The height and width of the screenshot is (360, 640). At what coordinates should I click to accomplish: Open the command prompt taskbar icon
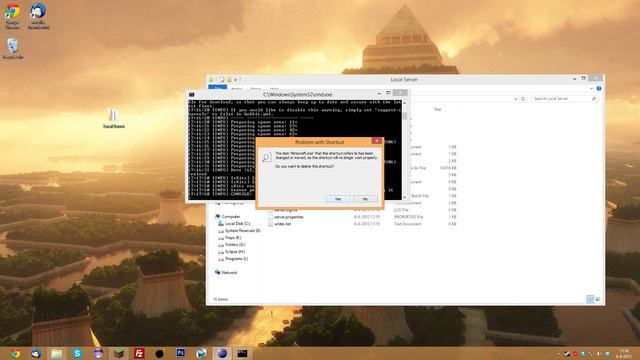pos(242,353)
